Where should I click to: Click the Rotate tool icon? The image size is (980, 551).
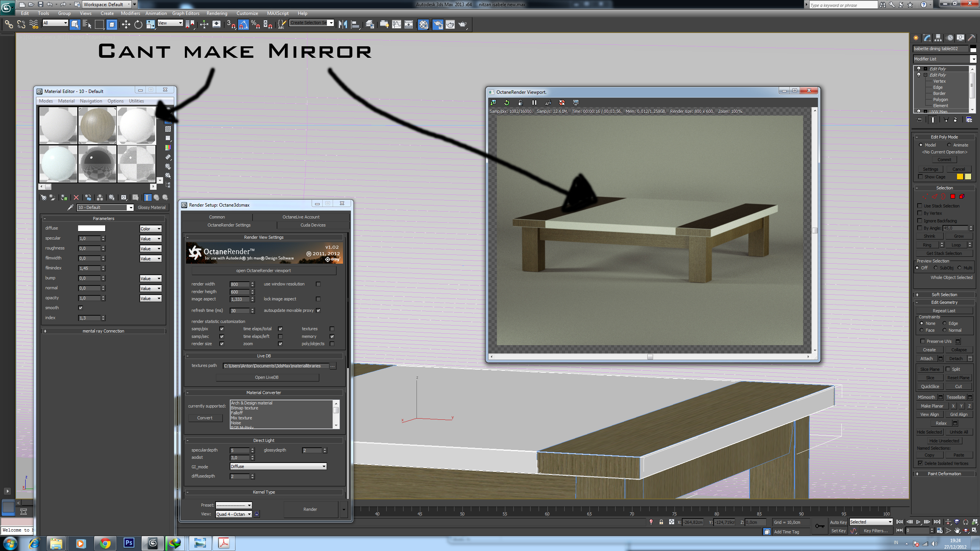click(x=138, y=24)
